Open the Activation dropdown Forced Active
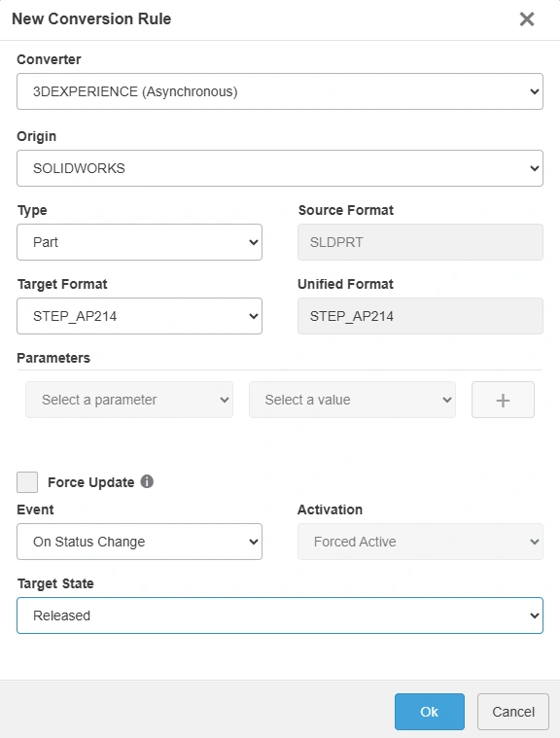This screenshot has height=738, width=560. coord(420,542)
